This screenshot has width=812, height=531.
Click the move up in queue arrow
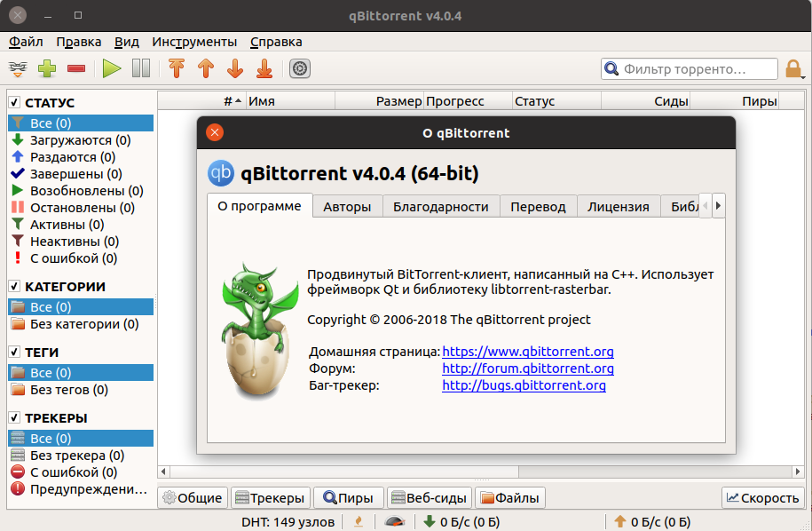click(x=206, y=68)
